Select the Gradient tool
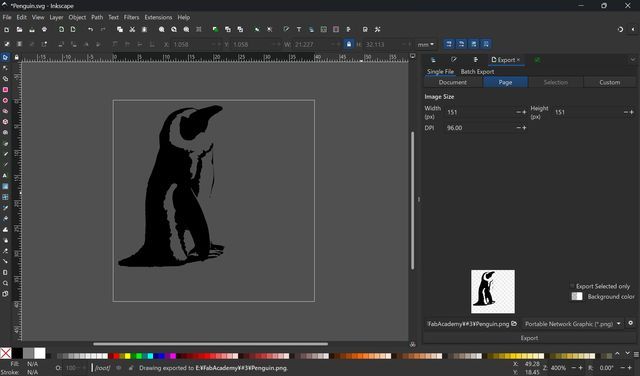640x376 pixels. [5, 186]
